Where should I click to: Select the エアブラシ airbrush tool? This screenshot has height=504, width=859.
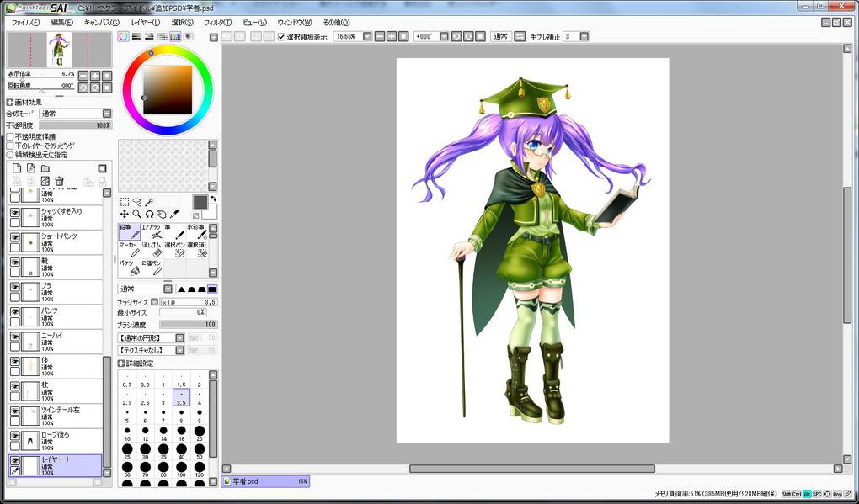[152, 232]
